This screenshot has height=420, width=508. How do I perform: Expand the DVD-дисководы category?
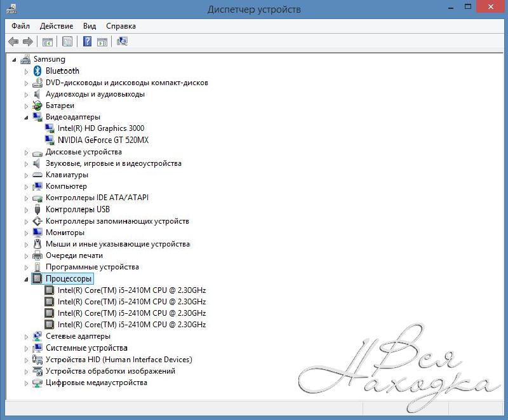coord(27,83)
